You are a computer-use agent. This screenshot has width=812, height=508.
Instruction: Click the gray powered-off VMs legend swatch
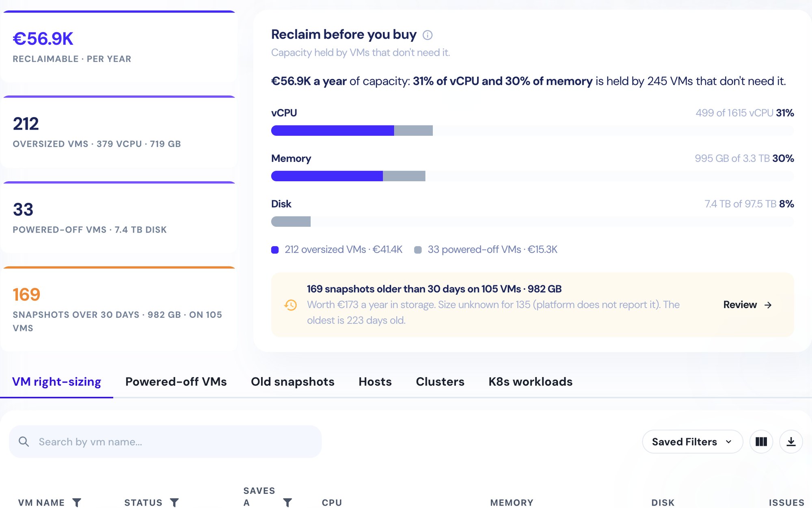coord(418,250)
